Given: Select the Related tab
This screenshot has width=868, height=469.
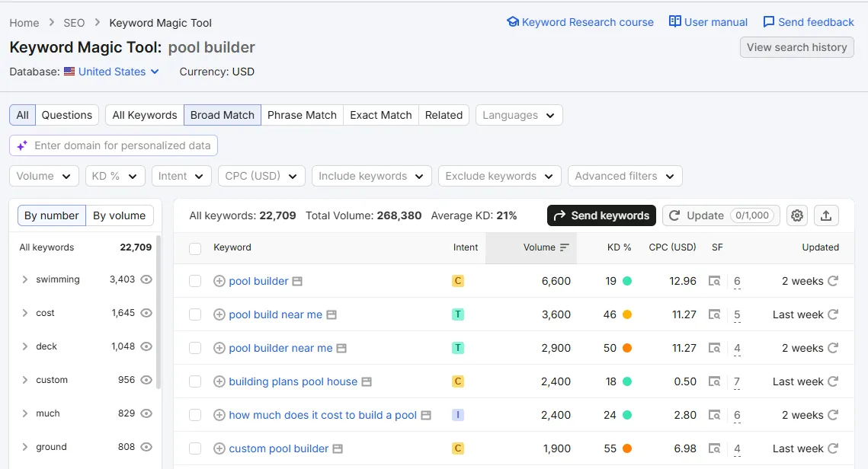Looking at the screenshot, I should click(444, 115).
